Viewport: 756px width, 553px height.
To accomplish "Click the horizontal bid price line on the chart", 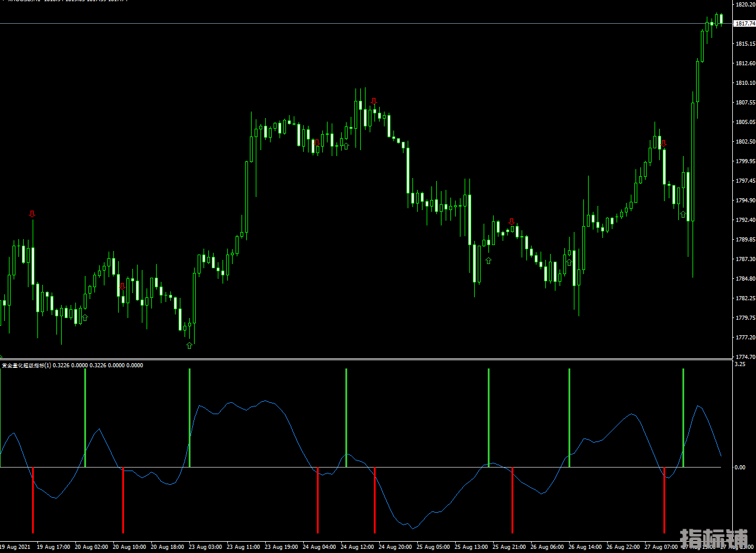I will (x=366, y=24).
